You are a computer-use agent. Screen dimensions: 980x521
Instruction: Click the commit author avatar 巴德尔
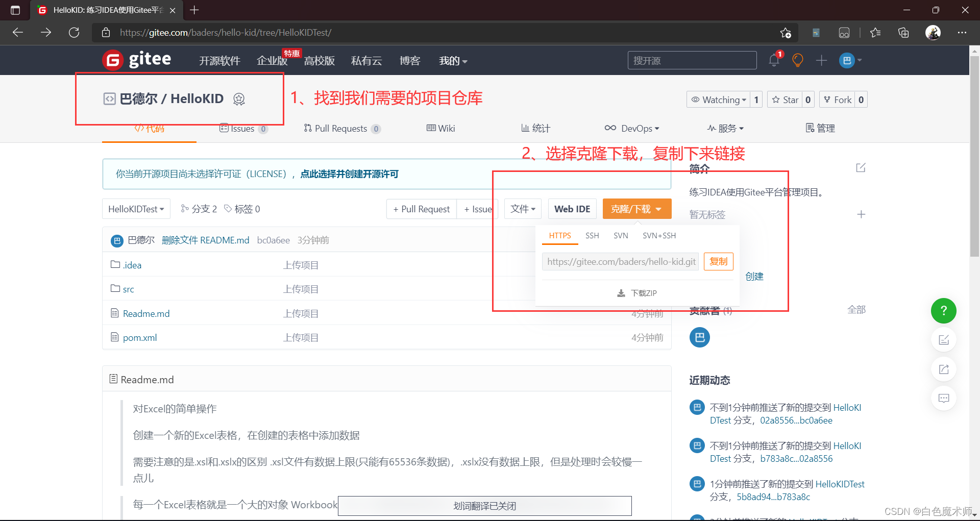tap(117, 240)
